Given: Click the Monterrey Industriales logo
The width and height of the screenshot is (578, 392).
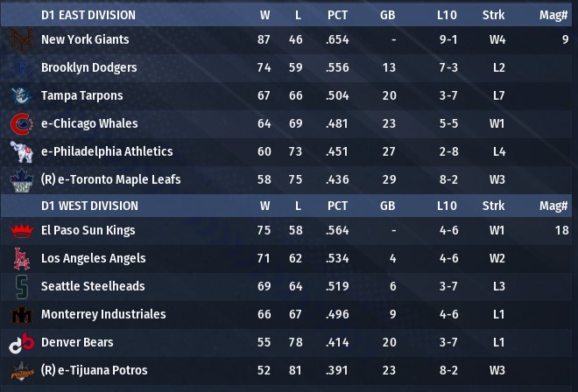Looking at the screenshot, I should pos(20,315).
